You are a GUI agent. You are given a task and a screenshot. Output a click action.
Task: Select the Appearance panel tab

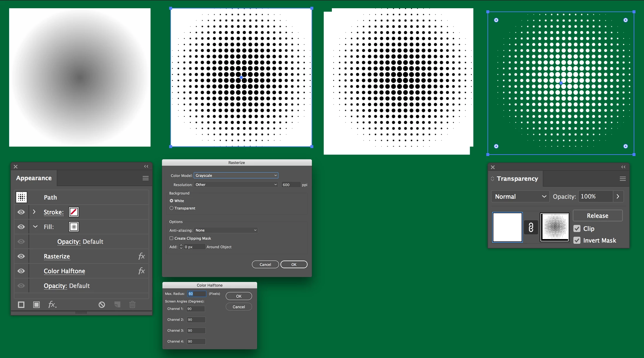pyautogui.click(x=34, y=178)
